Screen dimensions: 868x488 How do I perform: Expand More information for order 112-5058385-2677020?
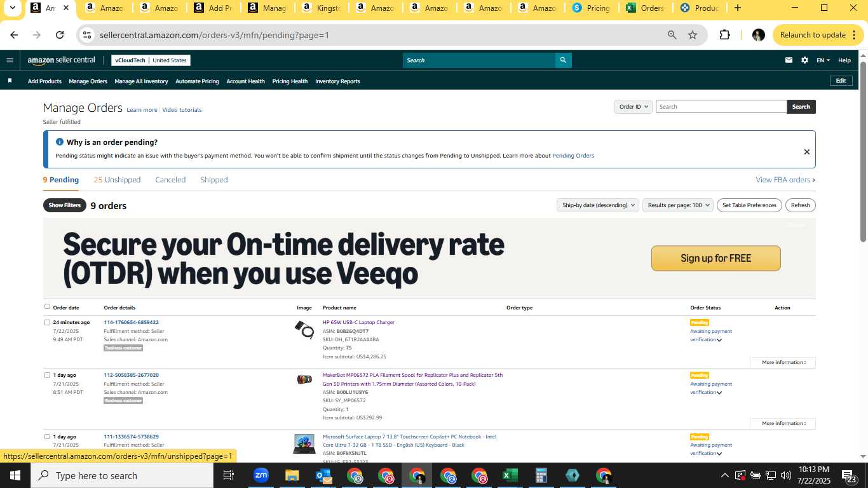point(783,423)
